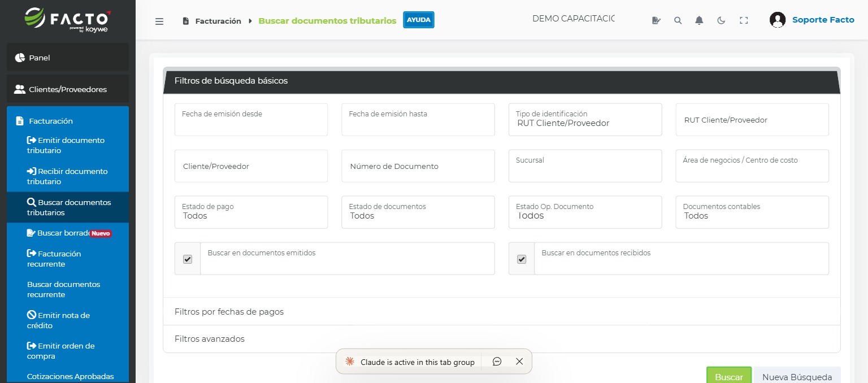Open the Estado de pago dropdown
The width and height of the screenshot is (868, 383).
251,212
